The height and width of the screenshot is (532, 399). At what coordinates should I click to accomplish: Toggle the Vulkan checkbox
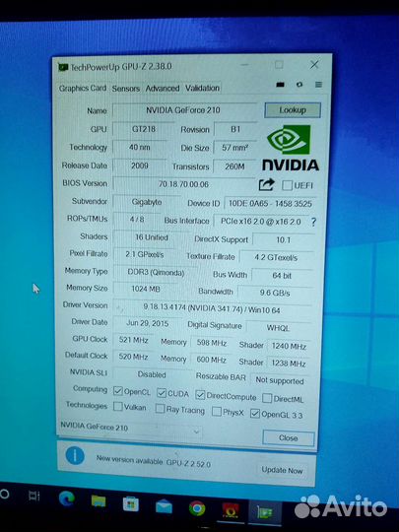click(x=118, y=407)
